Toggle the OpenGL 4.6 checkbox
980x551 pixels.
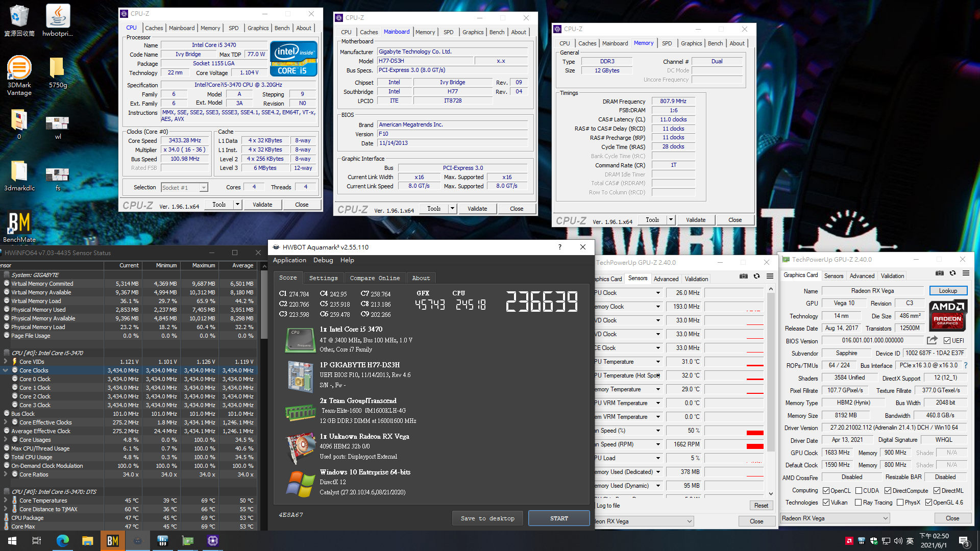928,503
